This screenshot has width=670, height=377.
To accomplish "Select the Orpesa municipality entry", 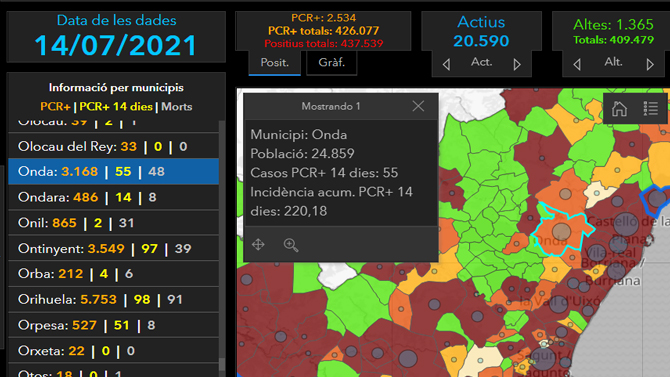I will [114, 325].
